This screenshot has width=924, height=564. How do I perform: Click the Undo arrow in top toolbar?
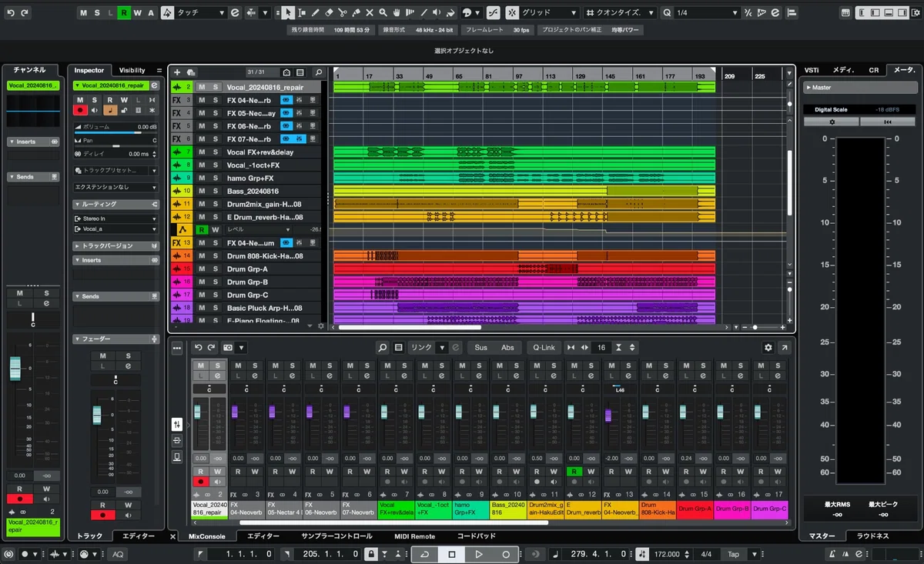(10, 13)
